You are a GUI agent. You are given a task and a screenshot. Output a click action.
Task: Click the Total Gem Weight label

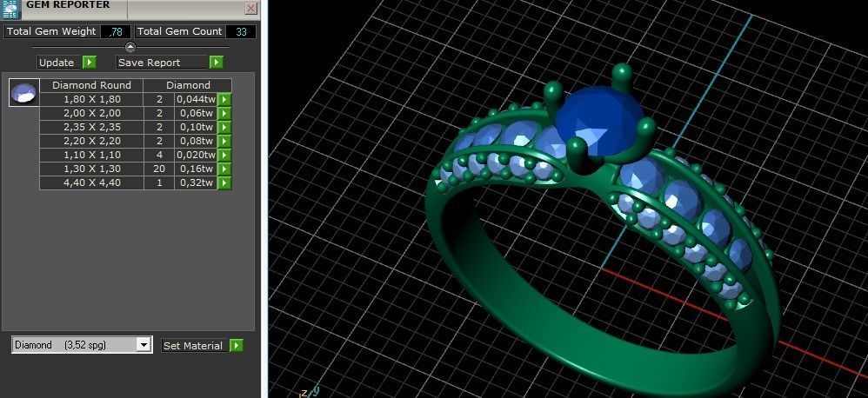(51, 31)
